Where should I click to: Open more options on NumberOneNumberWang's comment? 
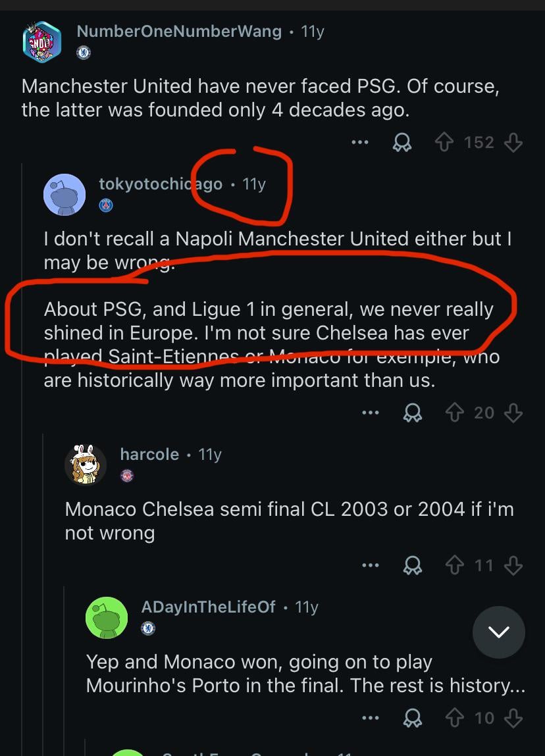pyautogui.click(x=359, y=143)
